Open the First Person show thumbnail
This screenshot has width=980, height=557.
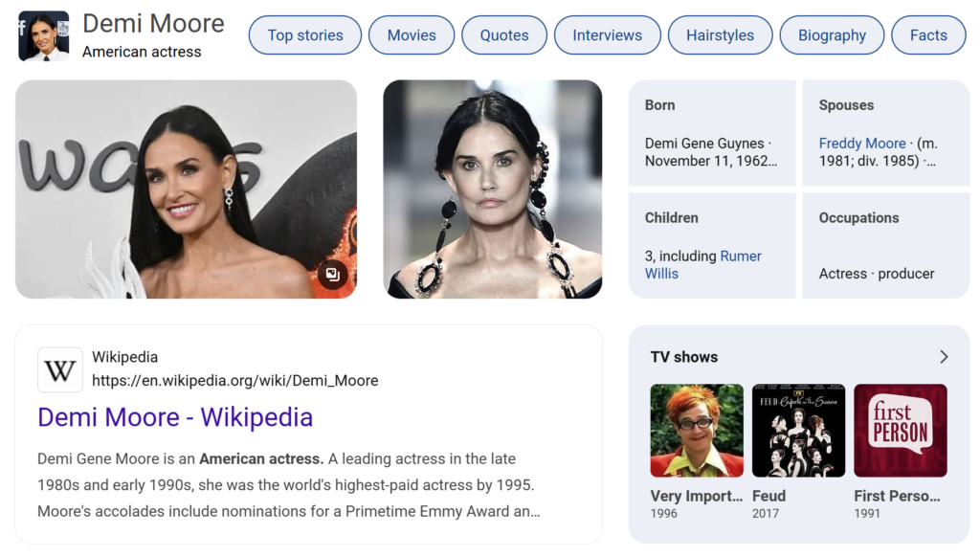click(x=900, y=431)
